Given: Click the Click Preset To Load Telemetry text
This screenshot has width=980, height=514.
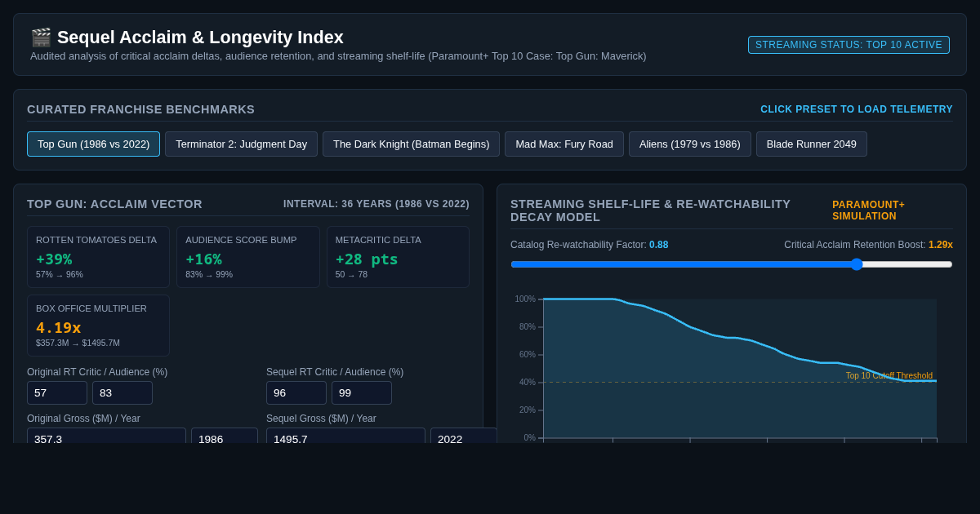Looking at the screenshot, I should pyautogui.click(x=857, y=109).
